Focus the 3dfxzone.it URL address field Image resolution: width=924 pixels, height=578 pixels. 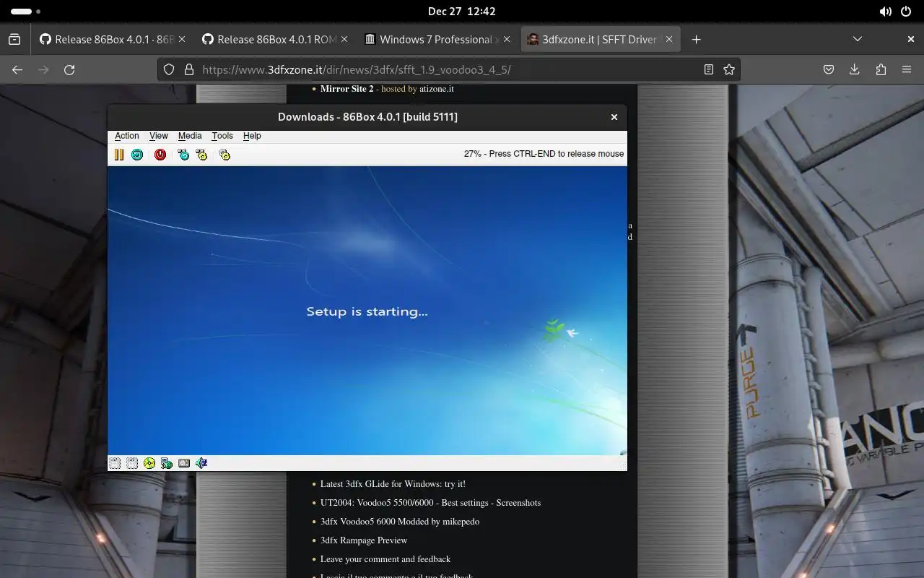tap(449, 69)
